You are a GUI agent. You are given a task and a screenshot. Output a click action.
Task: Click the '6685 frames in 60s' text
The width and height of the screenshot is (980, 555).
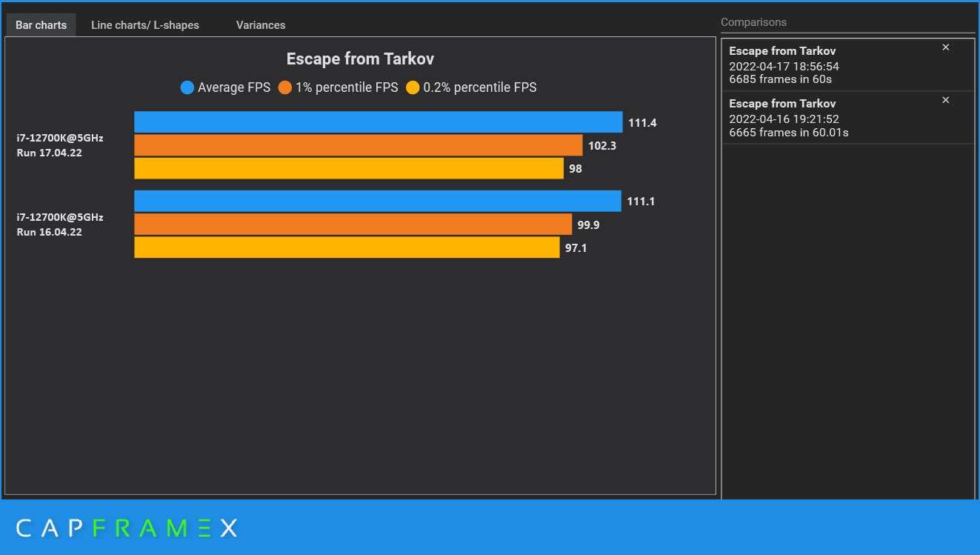coord(781,80)
